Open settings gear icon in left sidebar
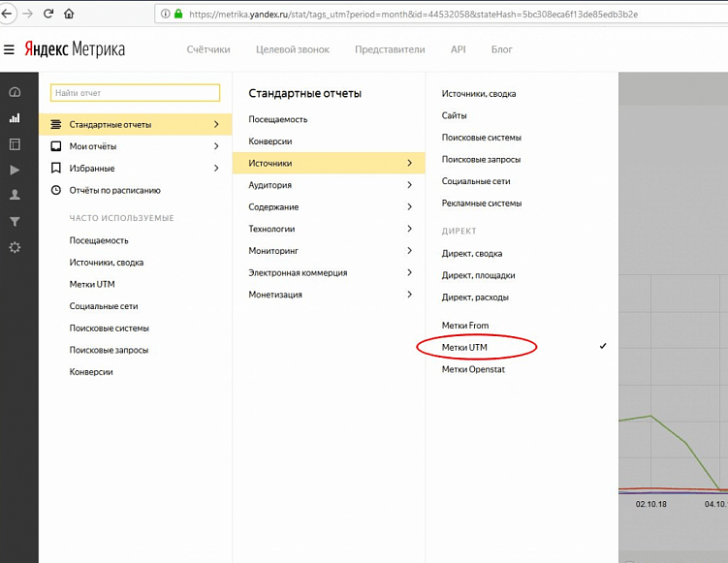Viewport: 728px width, 563px height. [15, 247]
